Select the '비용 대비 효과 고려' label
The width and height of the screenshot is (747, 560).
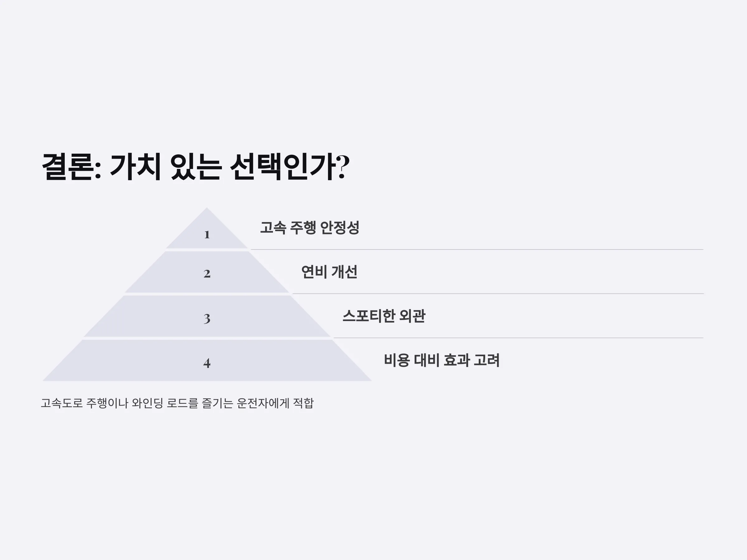(442, 360)
